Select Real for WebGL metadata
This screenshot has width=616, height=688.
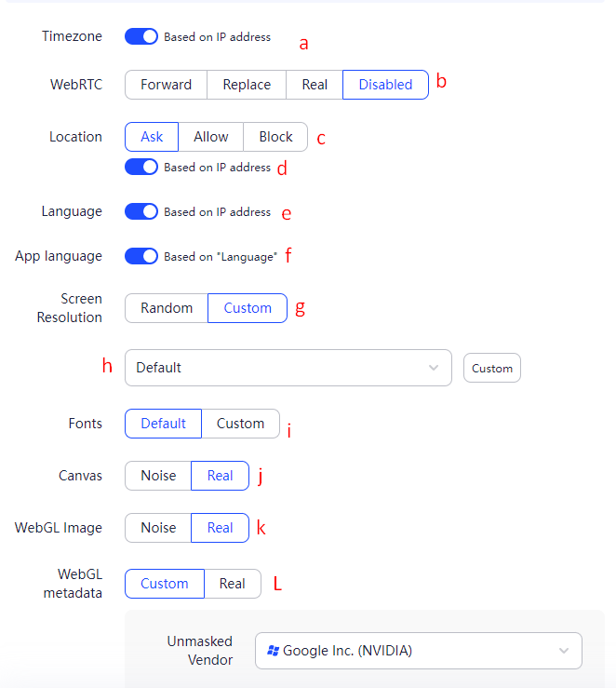click(233, 584)
